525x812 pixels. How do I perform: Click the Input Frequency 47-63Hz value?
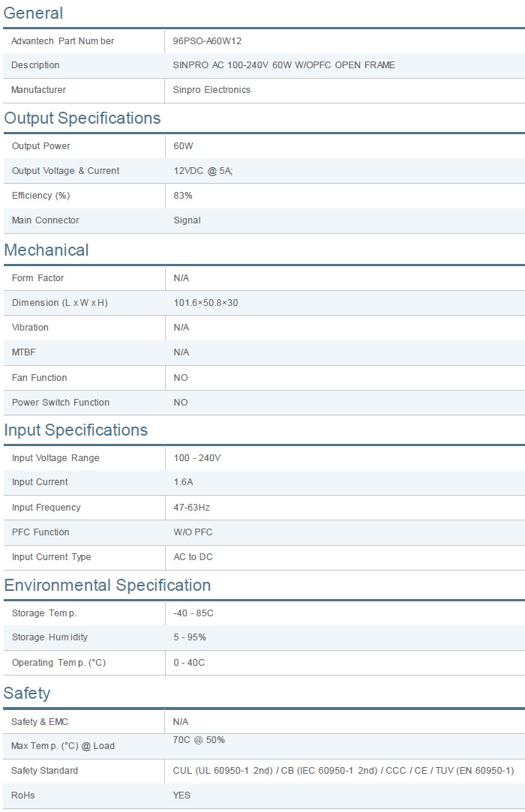point(191,508)
